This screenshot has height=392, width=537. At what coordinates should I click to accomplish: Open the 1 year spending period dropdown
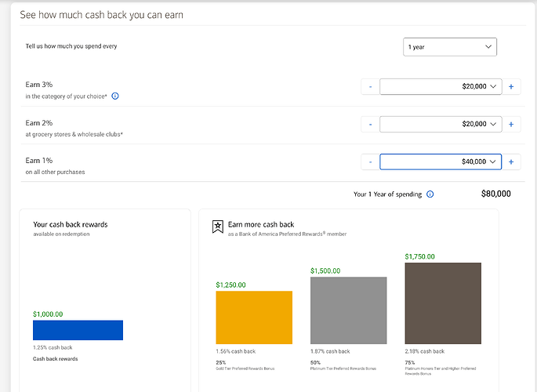449,47
